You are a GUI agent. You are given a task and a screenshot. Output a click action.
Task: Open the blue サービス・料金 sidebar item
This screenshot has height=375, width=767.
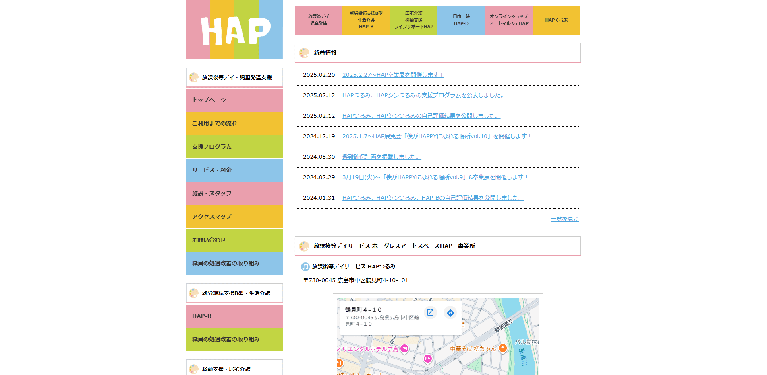coord(234,170)
